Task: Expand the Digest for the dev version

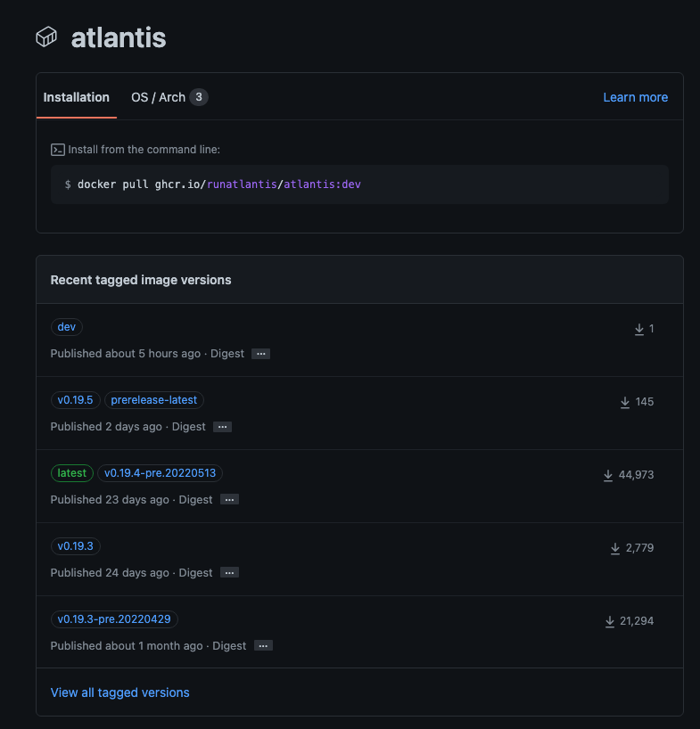Action: (260, 354)
